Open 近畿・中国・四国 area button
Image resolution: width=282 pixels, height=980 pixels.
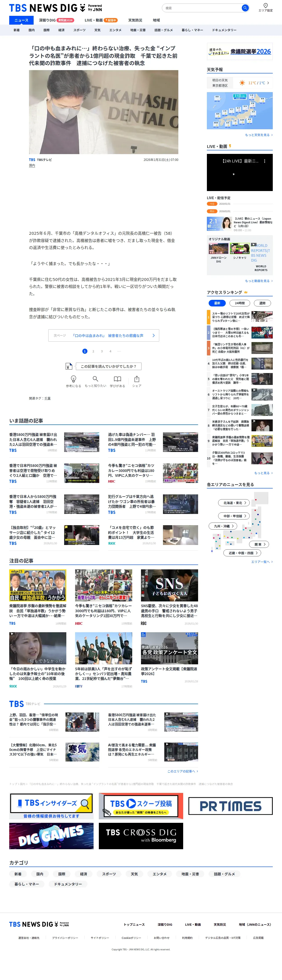pos(242,553)
